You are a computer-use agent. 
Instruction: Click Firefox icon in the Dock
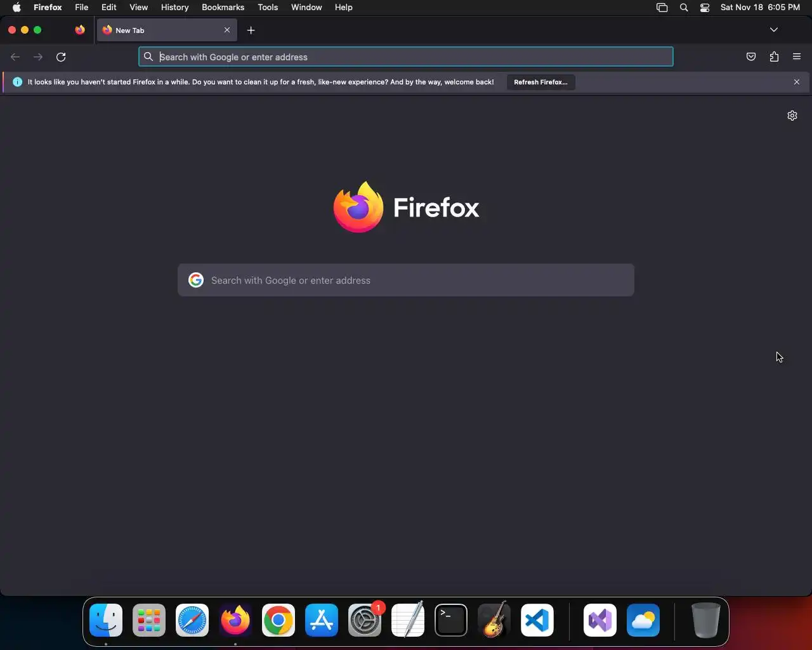point(235,620)
